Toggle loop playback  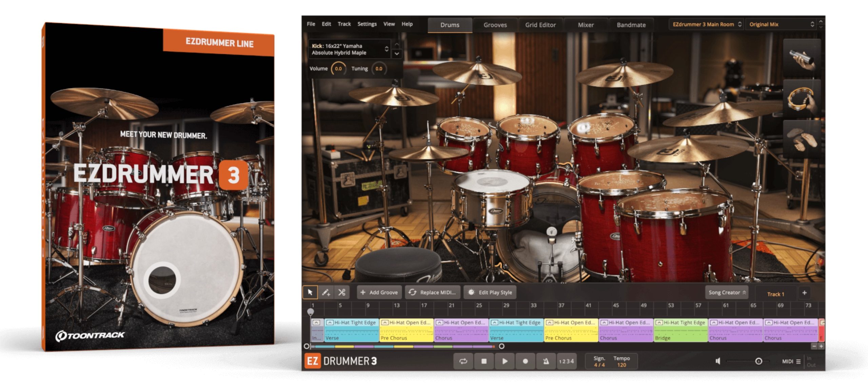click(x=463, y=361)
